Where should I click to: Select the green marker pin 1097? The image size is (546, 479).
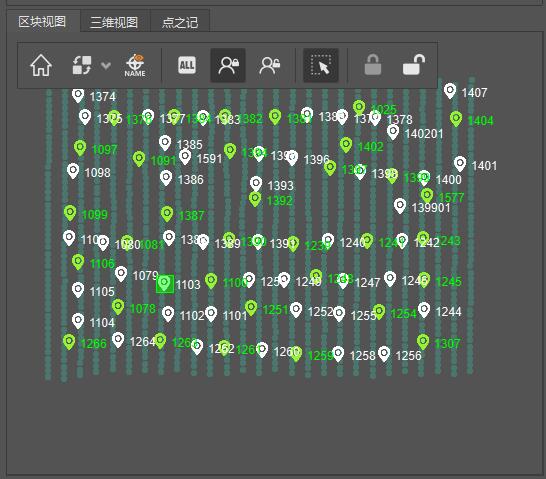click(80, 148)
